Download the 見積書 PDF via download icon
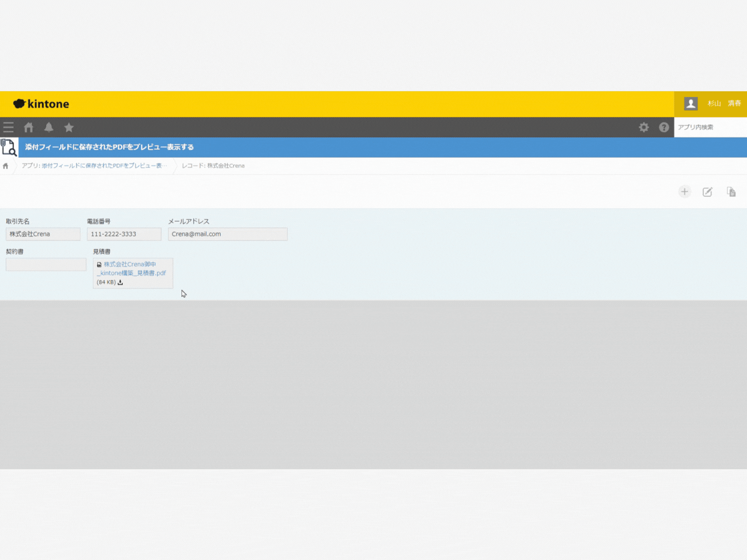 click(x=120, y=282)
